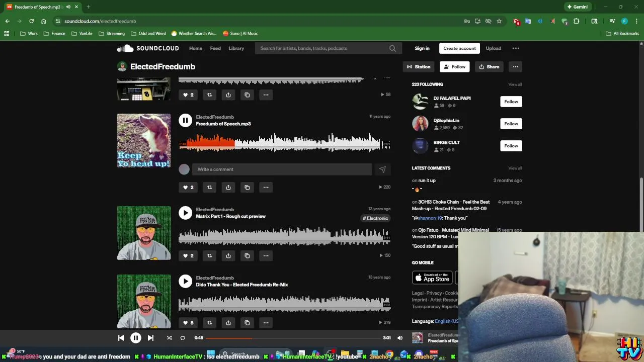Go to Home in SoundCloud nav
644x362 pixels.
[x=196, y=48]
